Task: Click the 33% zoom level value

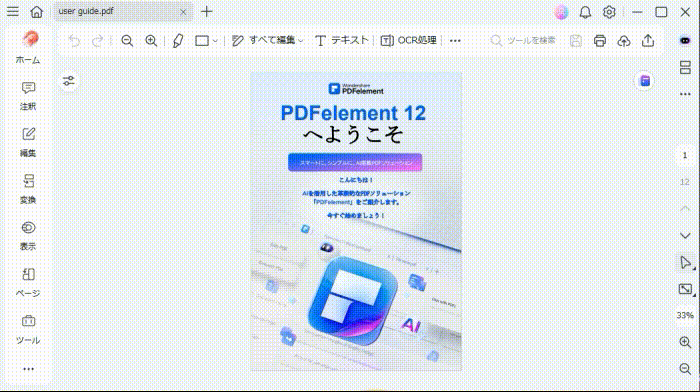Action: pos(685,315)
